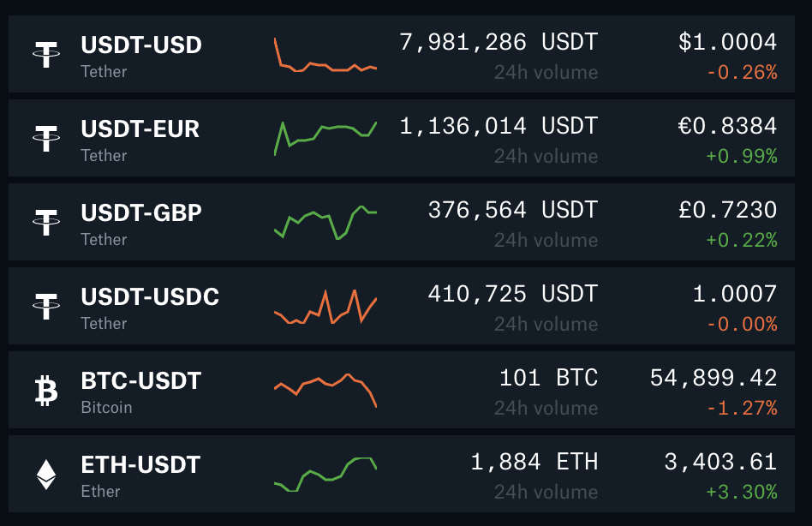The height and width of the screenshot is (526, 812).
Task: Click the Tether icon beside USDT-EUR
Action: coord(45,138)
